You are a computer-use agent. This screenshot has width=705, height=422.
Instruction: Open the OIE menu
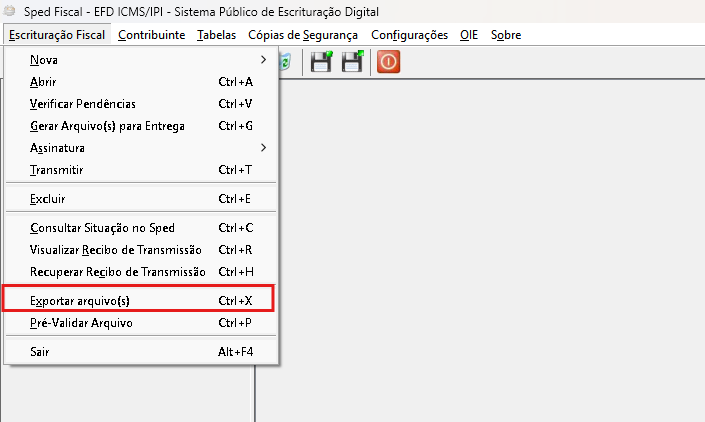[x=469, y=35]
